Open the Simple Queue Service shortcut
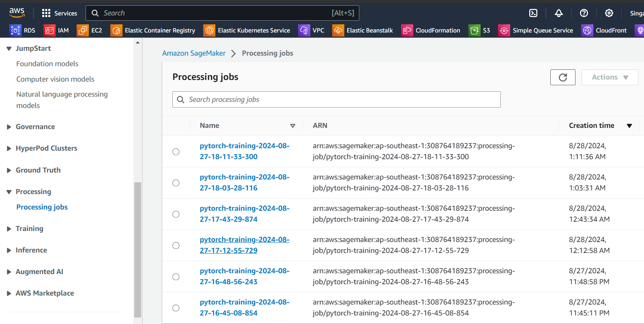The height and width of the screenshot is (324, 644). point(536,30)
